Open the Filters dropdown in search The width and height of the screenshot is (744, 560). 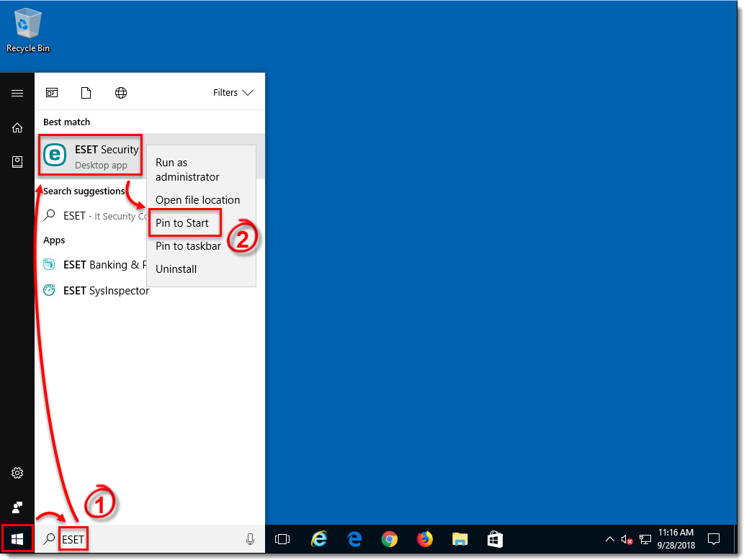(x=232, y=92)
